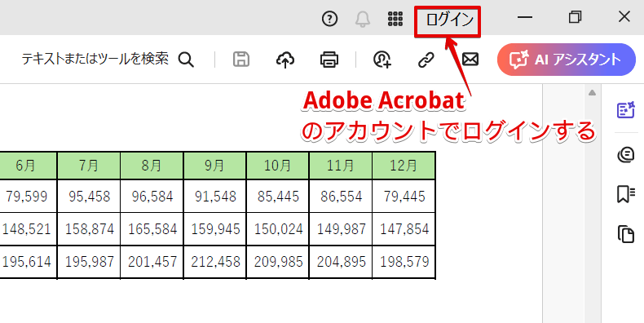The width and height of the screenshot is (644, 323).
Task: Select the value 204,895
Action: (342, 261)
